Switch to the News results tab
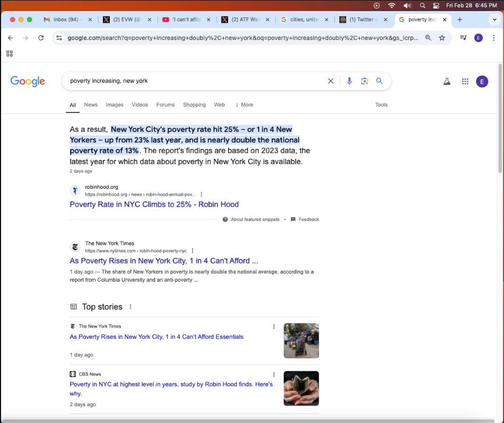The height and width of the screenshot is (423, 504). pos(91,105)
